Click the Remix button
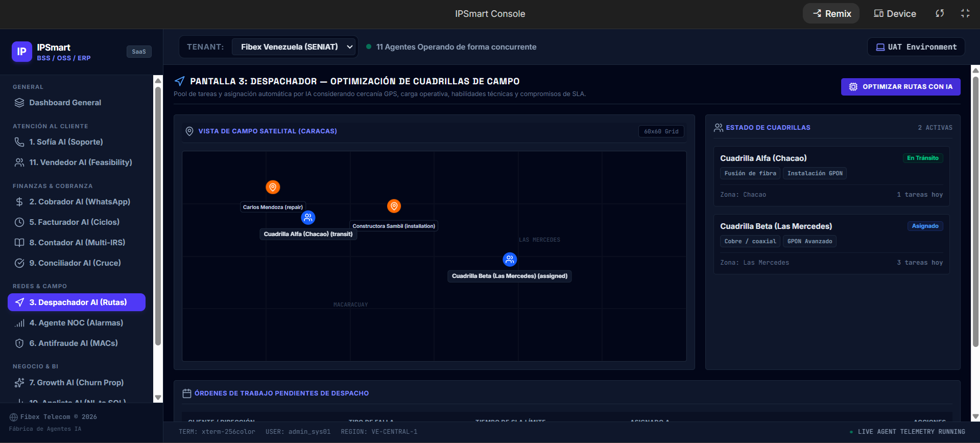980x443 pixels. tap(831, 13)
